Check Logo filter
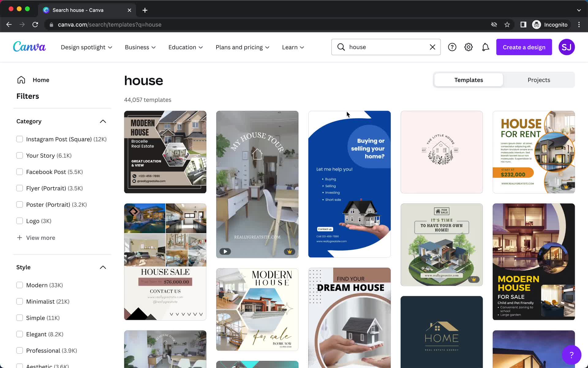This screenshot has width=588, height=368. click(x=20, y=221)
